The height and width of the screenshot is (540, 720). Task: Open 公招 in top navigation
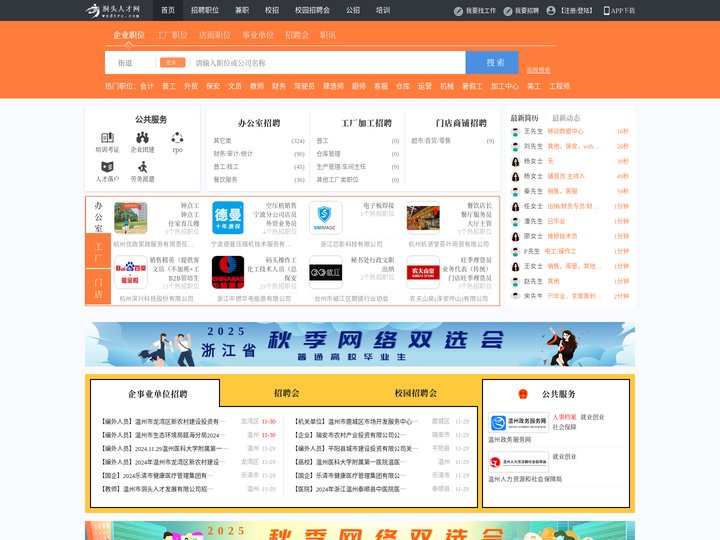pos(353,10)
